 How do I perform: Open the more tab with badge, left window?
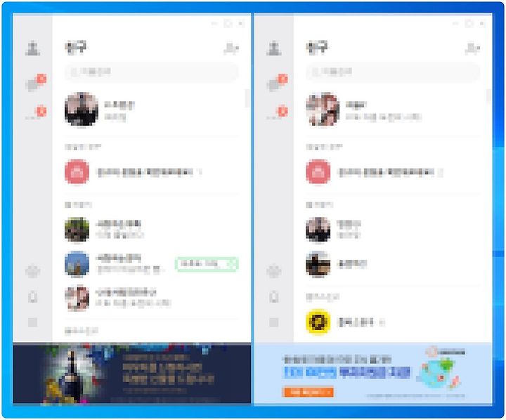(35, 113)
